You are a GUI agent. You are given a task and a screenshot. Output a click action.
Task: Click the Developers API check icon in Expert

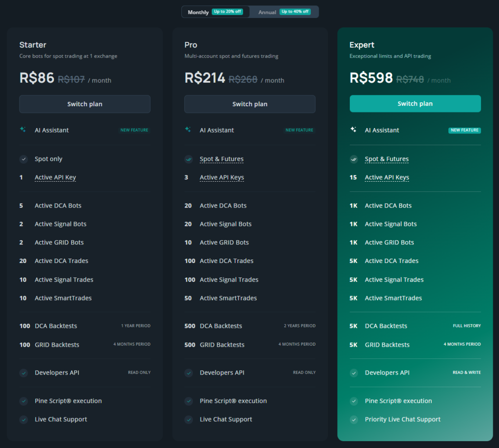click(x=354, y=373)
